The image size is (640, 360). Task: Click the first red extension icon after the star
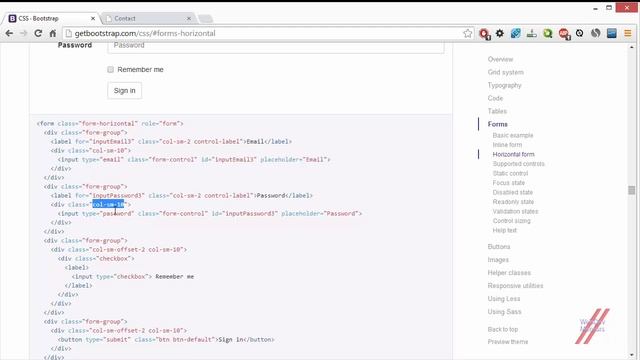click(484, 34)
